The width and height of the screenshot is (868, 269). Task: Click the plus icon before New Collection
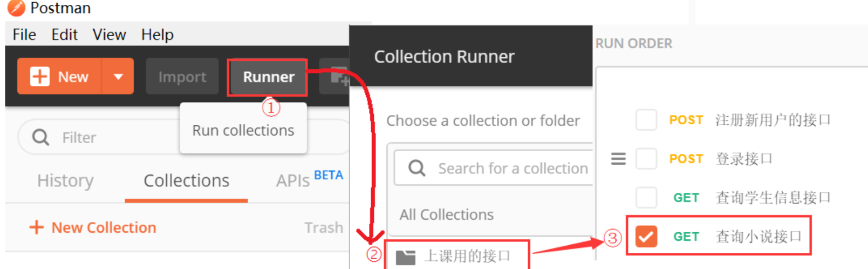36,227
